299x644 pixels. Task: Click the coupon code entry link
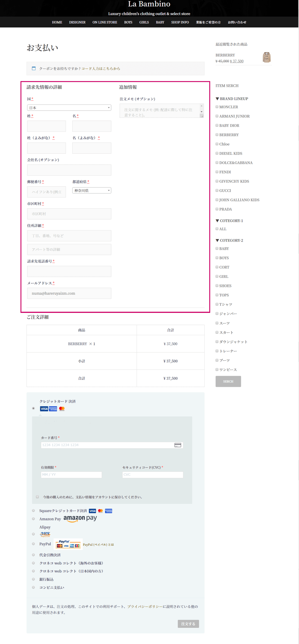[101, 69]
